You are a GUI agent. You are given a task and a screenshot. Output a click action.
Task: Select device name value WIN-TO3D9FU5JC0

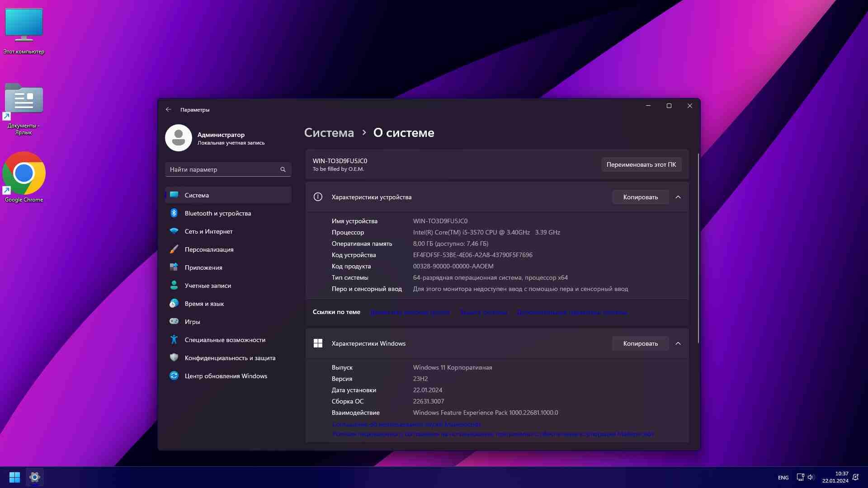pos(440,221)
